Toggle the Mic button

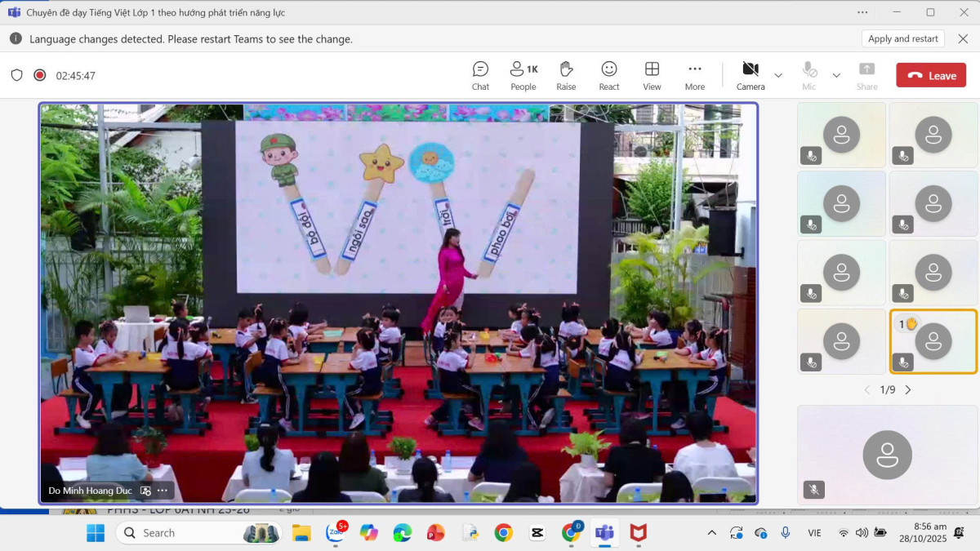(x=808, y=75)
